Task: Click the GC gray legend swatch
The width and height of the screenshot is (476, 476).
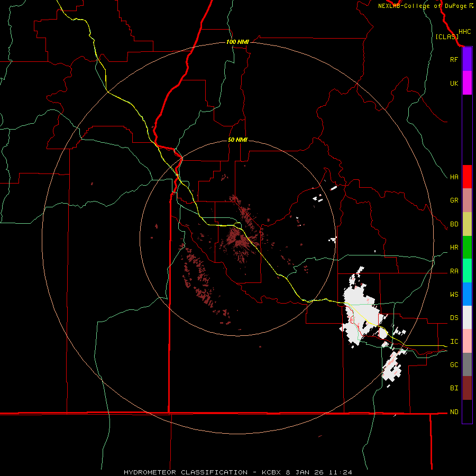Action: 467,364
